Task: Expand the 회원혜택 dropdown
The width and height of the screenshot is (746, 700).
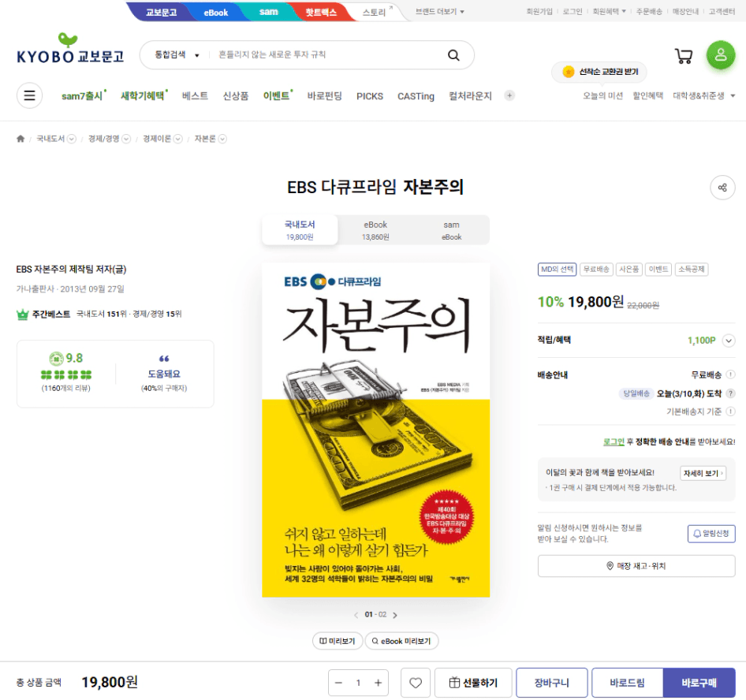Action: (609, 11)
